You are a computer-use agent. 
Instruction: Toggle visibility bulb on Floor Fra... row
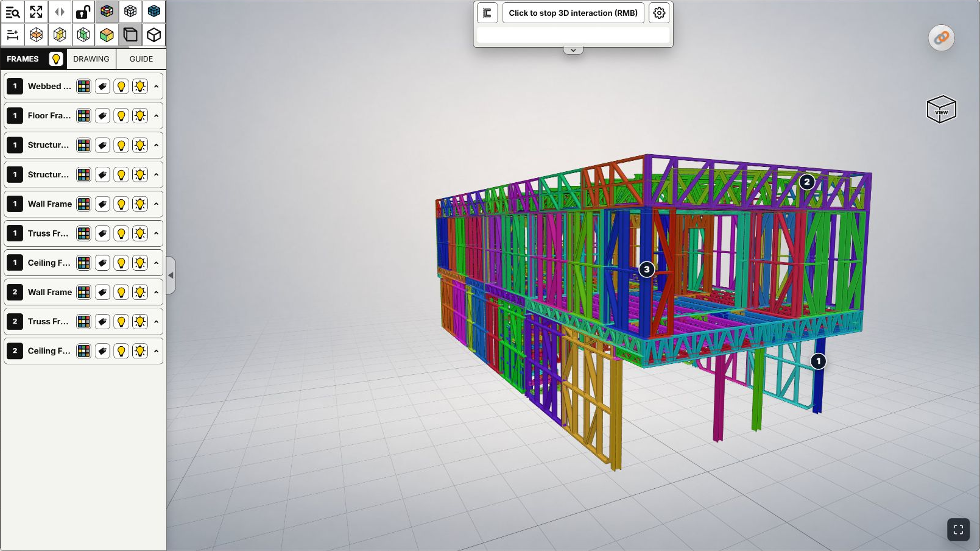121,116
